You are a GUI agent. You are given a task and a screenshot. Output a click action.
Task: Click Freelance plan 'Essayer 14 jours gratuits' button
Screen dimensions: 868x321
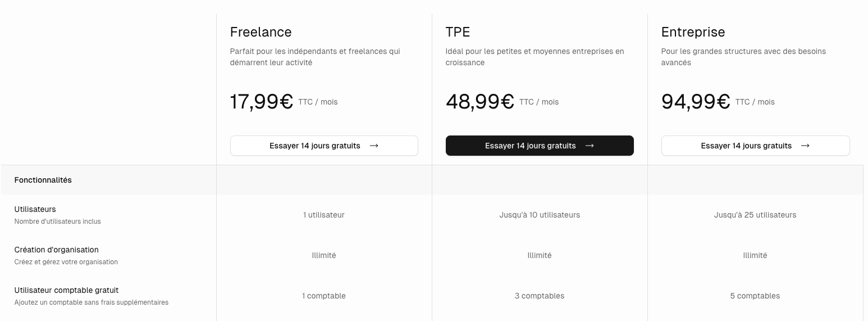point(324,146)
